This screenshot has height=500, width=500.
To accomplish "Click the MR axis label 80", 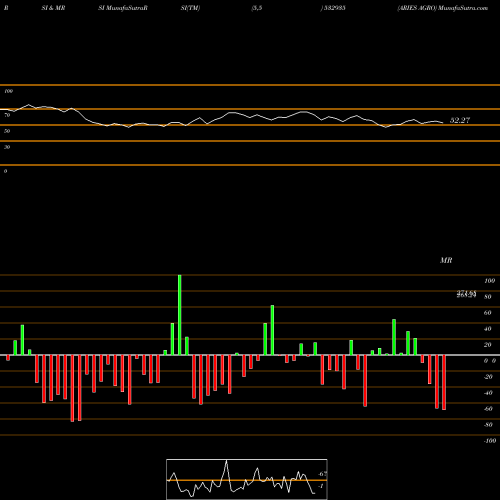I will click(488, 297).
